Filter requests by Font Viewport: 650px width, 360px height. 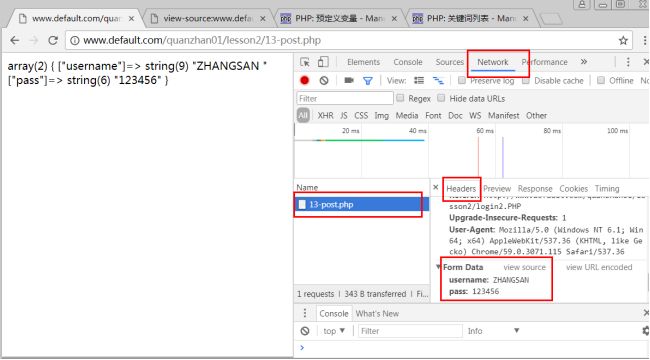point(433,115)
